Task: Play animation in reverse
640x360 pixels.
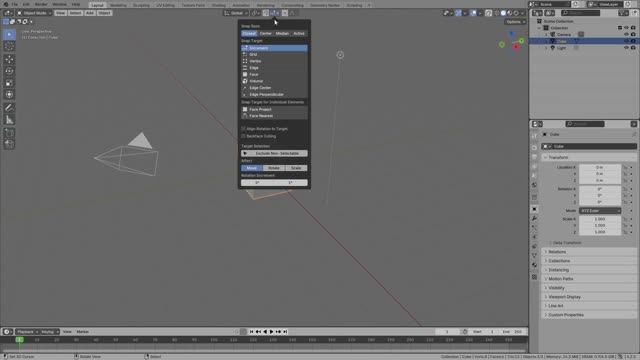Action: pyautogui.click(x=265, y=332)
